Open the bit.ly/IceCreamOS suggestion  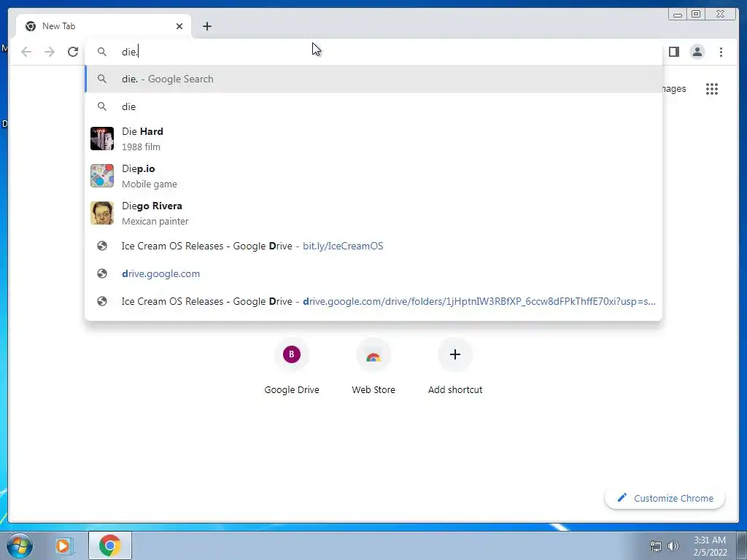click(373, 246)
